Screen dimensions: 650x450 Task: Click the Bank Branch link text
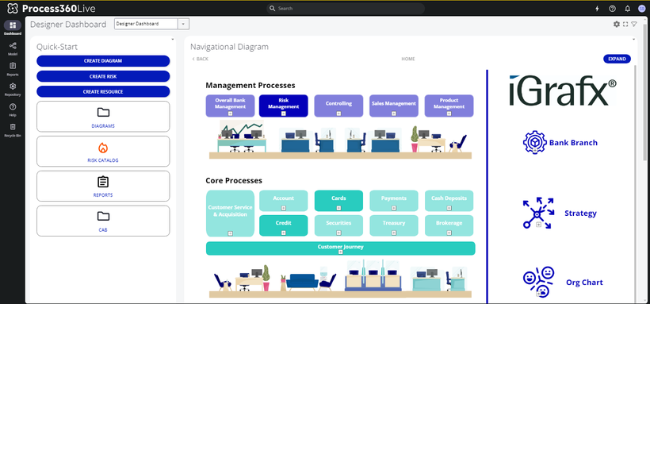[x=573, y=143]
